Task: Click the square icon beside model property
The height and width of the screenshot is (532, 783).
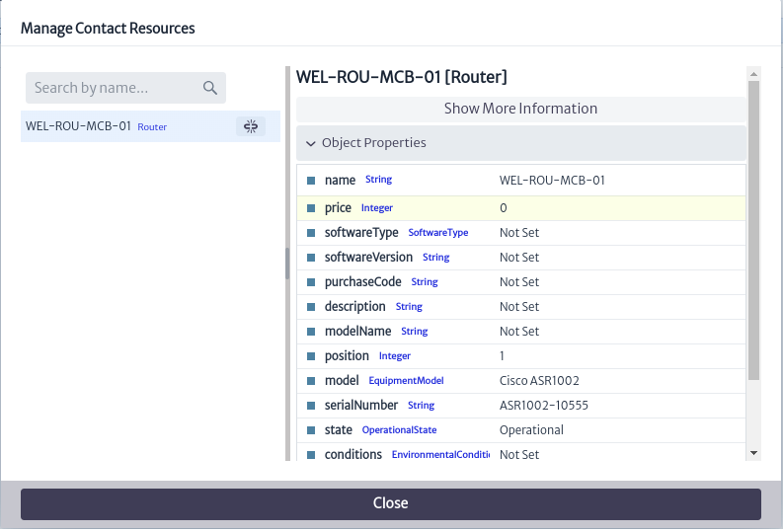Action: 311,381
